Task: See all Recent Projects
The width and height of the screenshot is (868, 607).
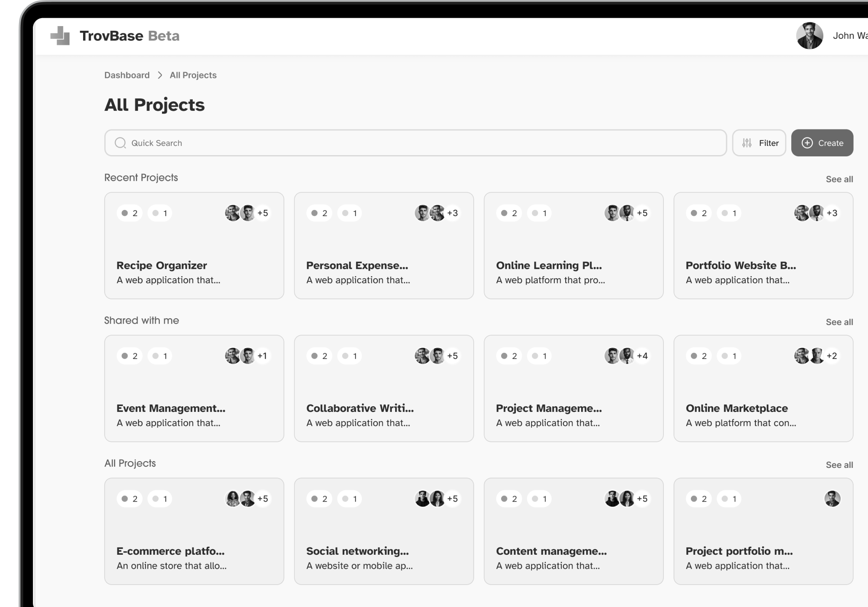Action: click(839, 179)
